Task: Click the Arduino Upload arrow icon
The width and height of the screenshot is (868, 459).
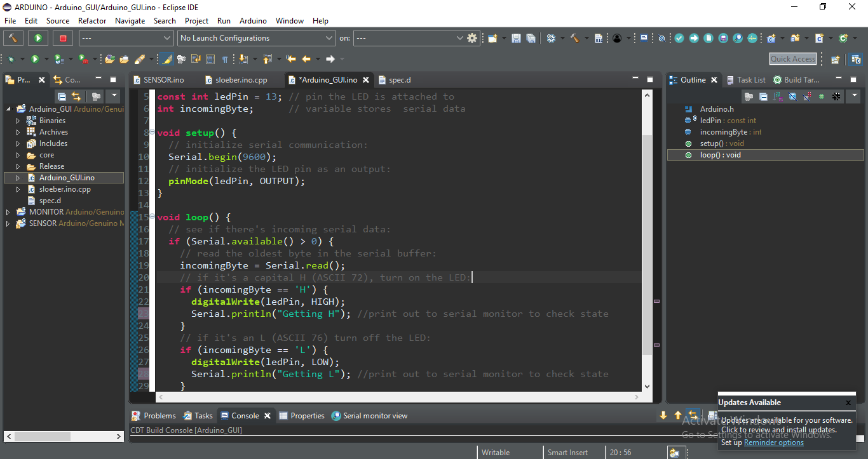Action: click(x=694, y=38)
